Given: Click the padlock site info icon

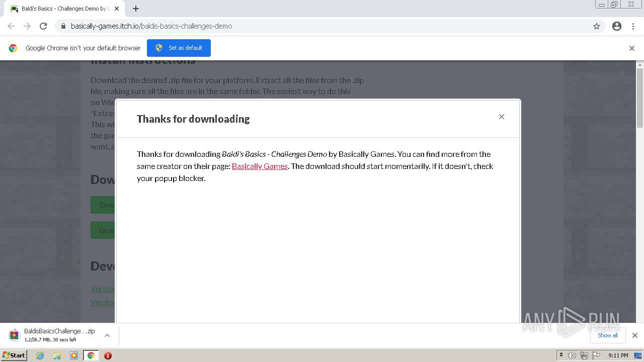Looking at the screenshot, I should point(63,26).
